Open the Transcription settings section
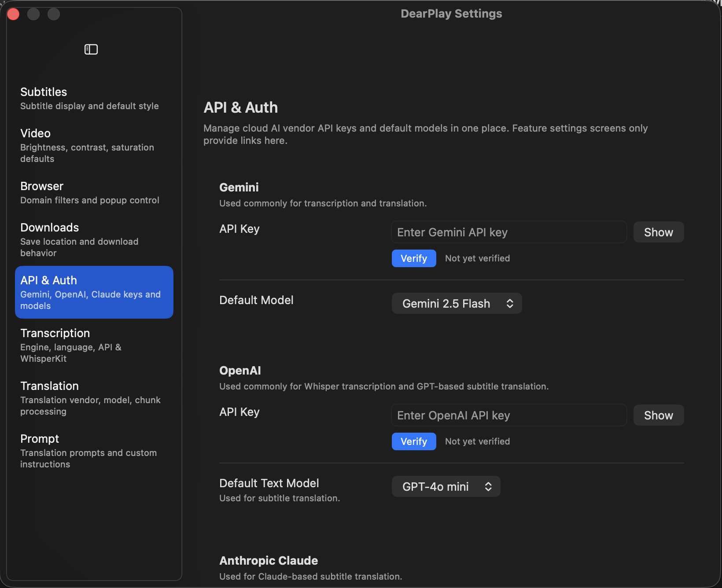 94,345
